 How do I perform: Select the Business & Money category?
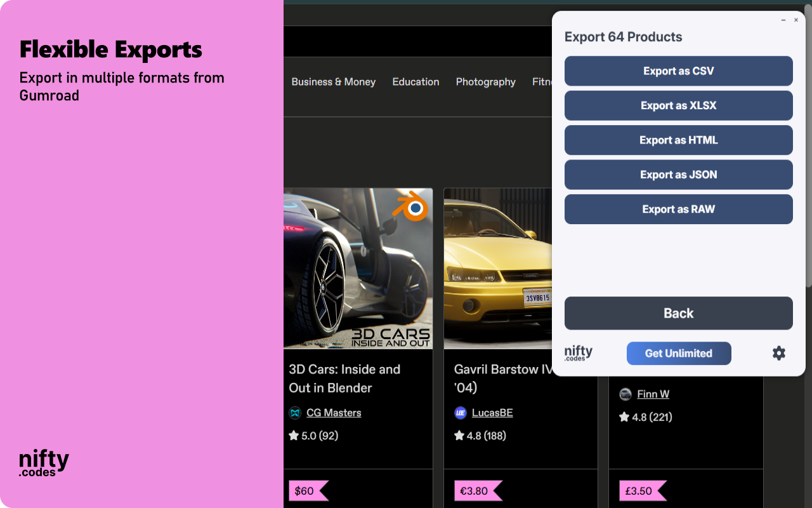click(x=334, y=82)
